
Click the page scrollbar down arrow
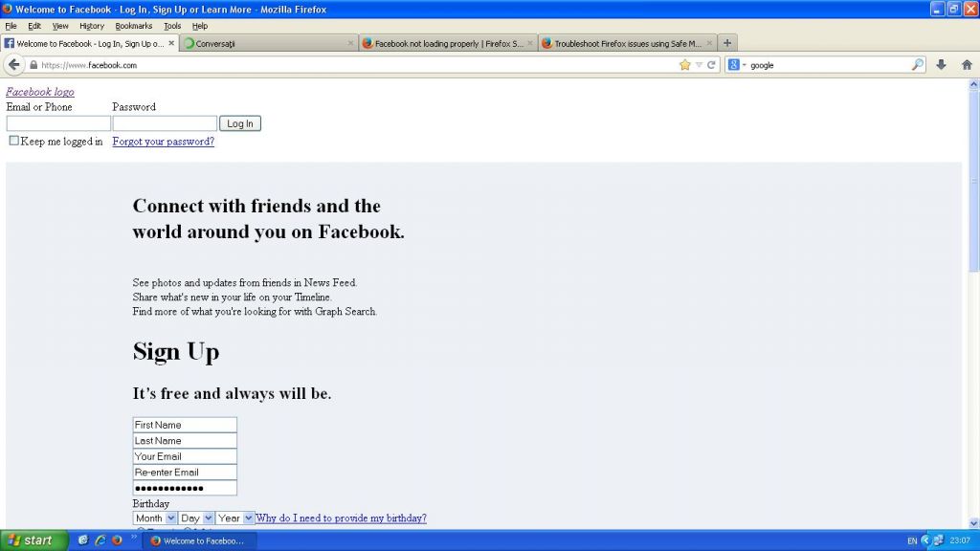click(973, 523)
